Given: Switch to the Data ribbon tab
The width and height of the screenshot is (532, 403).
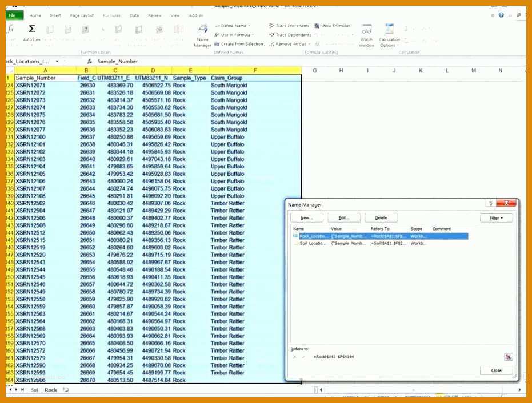Looking at the screenshot, I should 134,15.
